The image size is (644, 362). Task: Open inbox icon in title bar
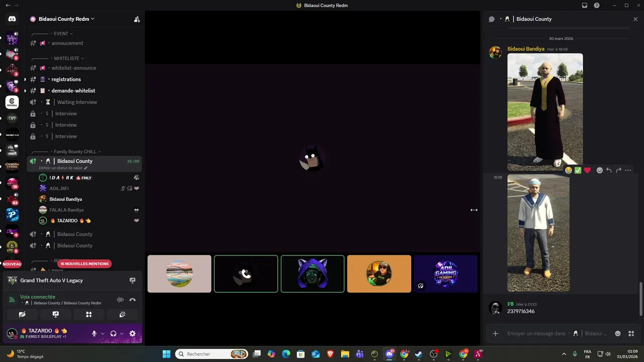pos(585,6)
